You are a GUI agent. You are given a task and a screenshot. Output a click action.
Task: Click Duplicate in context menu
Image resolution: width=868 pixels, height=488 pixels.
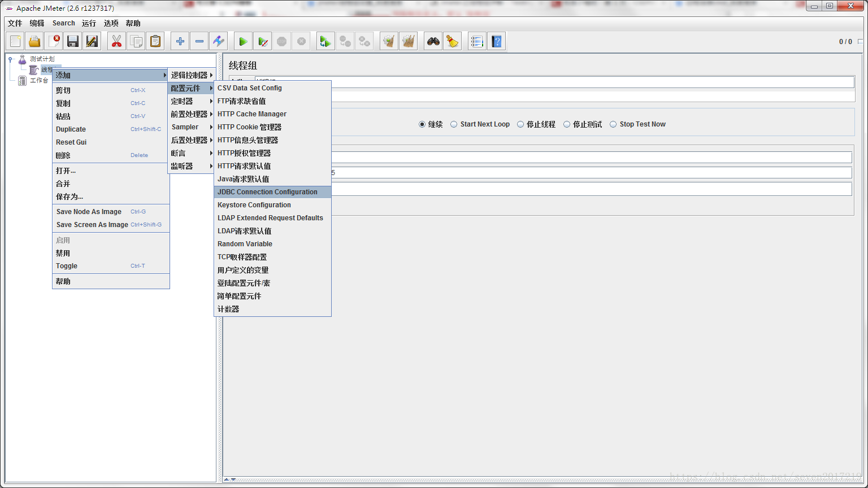[111, 129]
